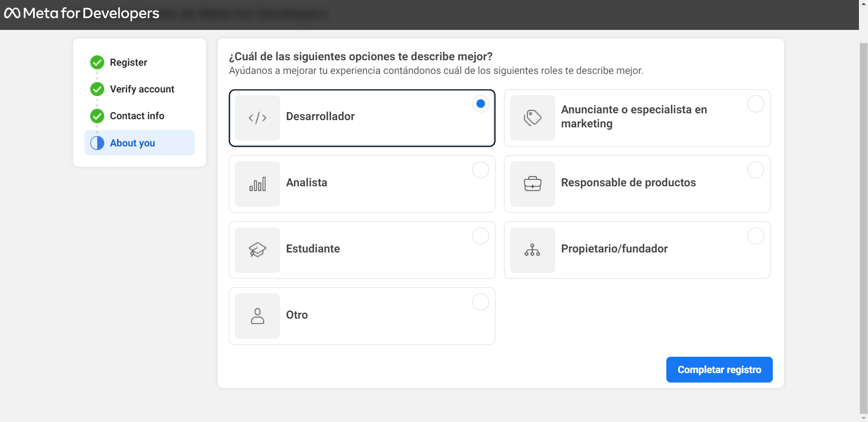Select the About you step
Screen dimensions: 868x422
pos(132,143)
